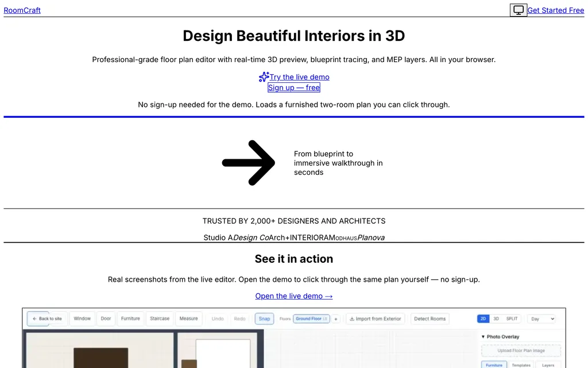Open the Layers panel tab
Viewport: 588px width, 368px height.
click(x=548, y=365)
